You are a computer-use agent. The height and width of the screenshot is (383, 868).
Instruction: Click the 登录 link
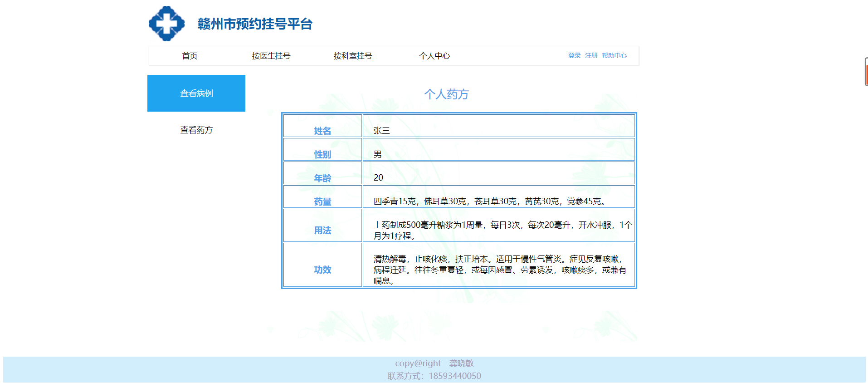pyautogui.click(x=574, y=55)
